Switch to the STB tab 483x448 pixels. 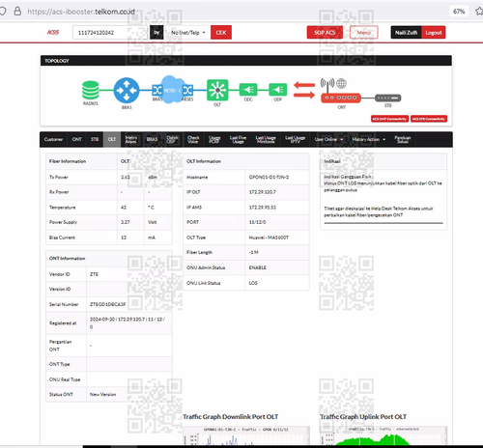[x=95, y=139]
